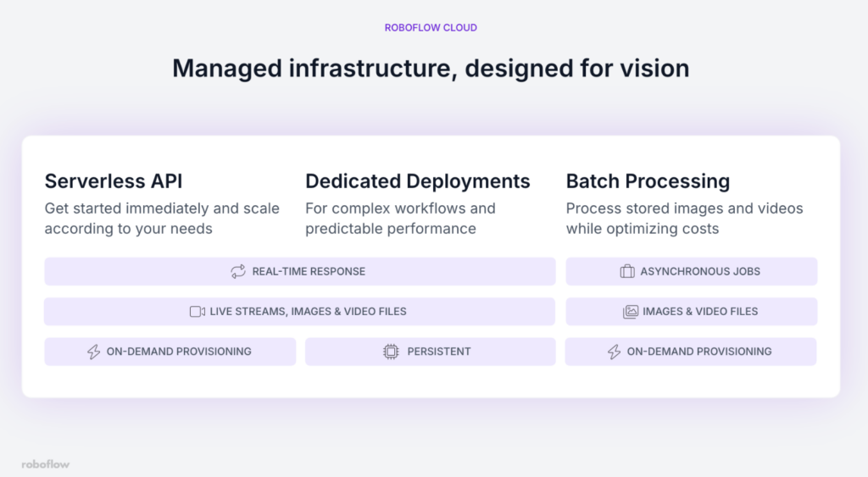Viewport: 868px width, 477px height.
Task: Click the PERSISTENT text label
Action: [438, 352]
